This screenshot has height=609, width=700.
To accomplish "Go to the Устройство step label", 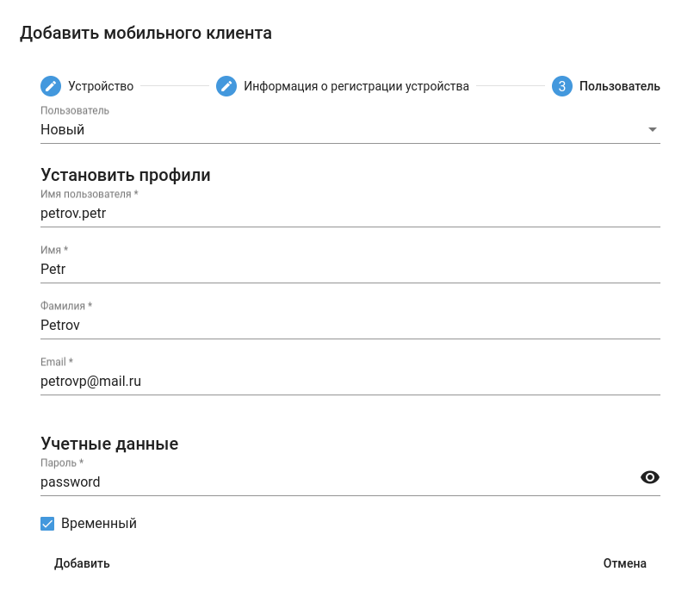I will (101, 86).
